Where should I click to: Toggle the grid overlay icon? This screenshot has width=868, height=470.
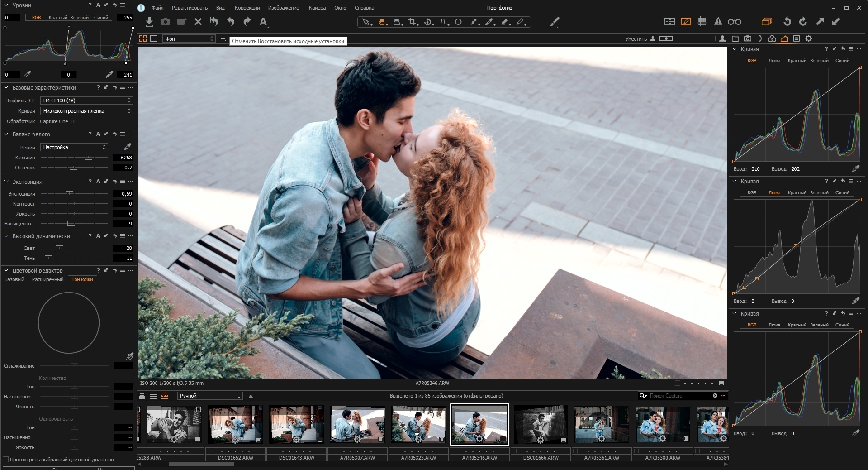click(702, 21)
